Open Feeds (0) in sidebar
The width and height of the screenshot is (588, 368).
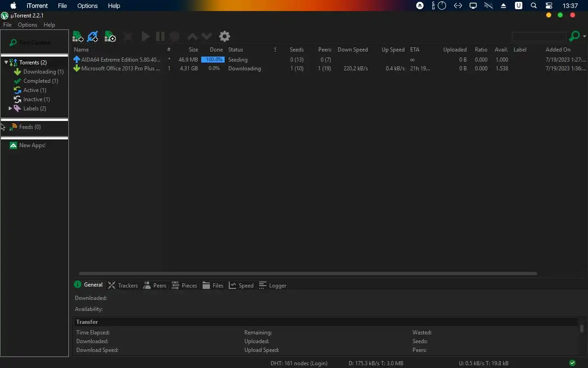30,127
